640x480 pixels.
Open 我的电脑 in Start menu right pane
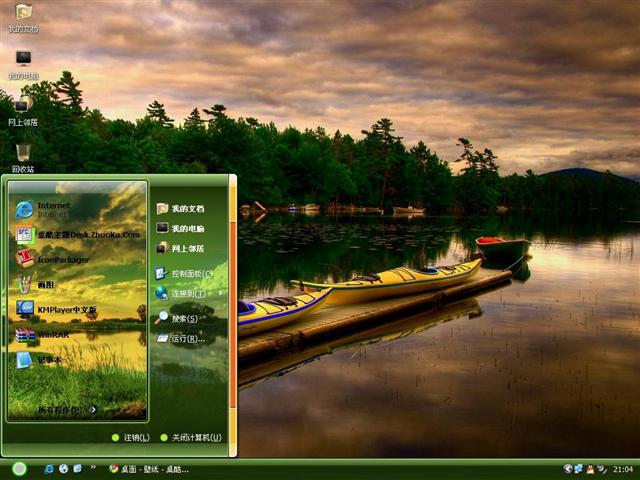[180, 229]
